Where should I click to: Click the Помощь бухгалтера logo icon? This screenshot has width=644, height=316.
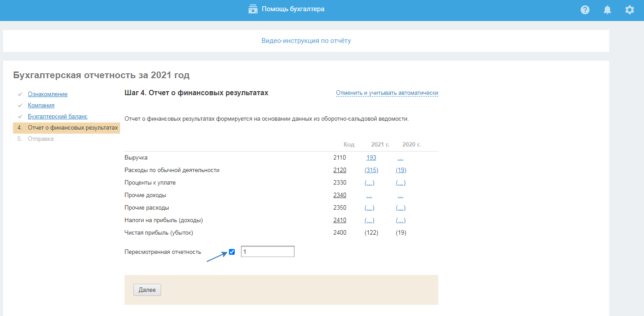[x=253, y=9]
